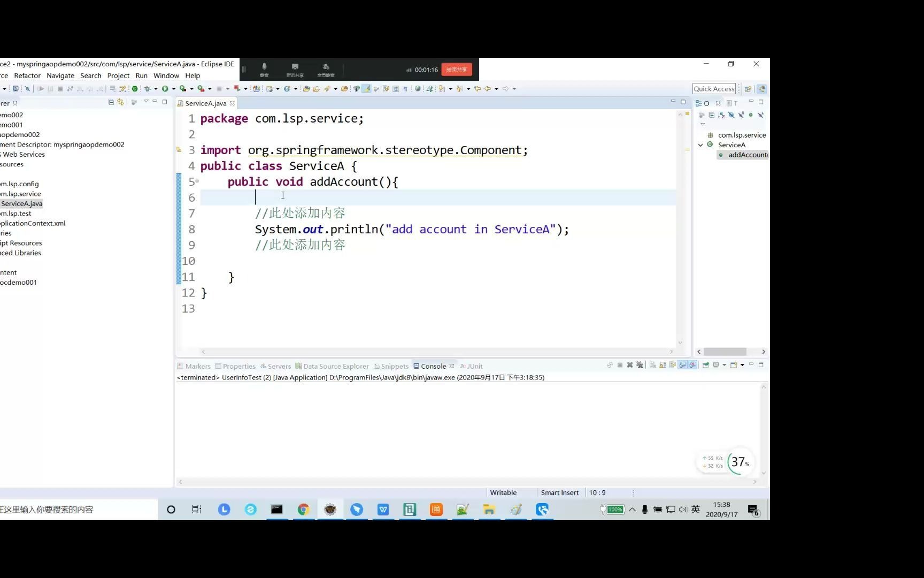The height and width of the screenshot is (578, 924).
Task: Open Chrome from the Windows taskbar
Action: (303, 509)
